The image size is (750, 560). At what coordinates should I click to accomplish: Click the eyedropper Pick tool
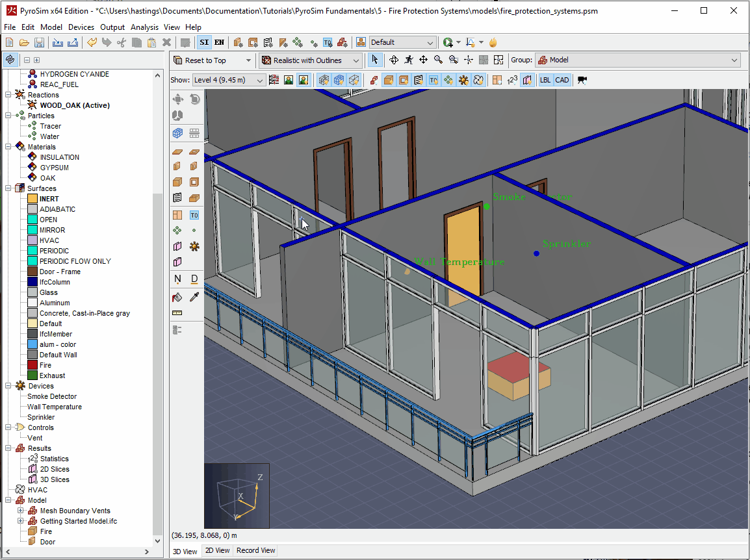194,298
